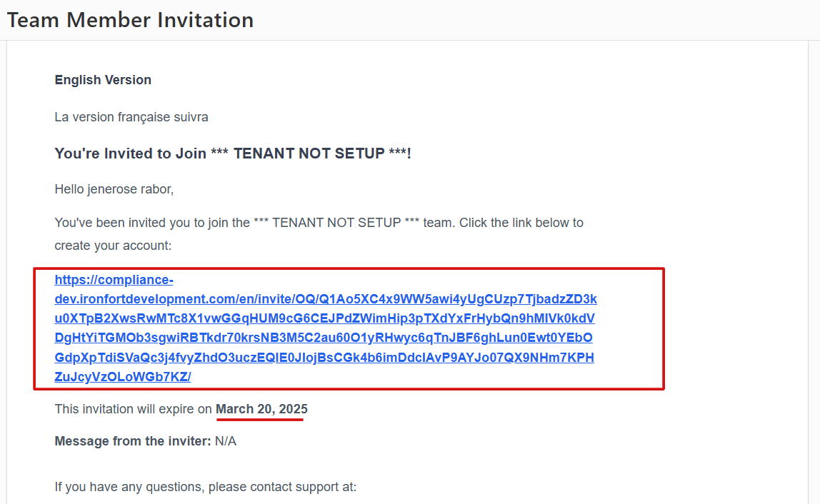
Task: Click the "N/A" inviter message value
Action: pyautogui.click(x=226, y=441)
